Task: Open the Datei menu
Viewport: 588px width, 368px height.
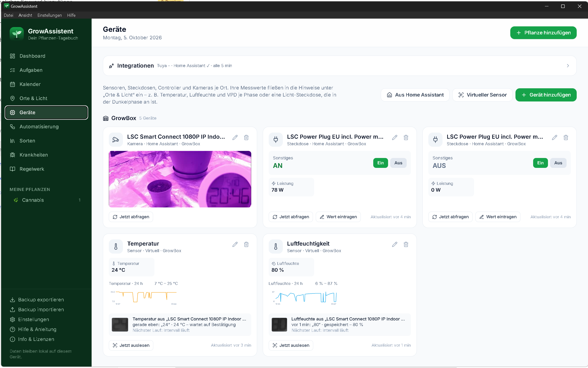Action: 8,15
